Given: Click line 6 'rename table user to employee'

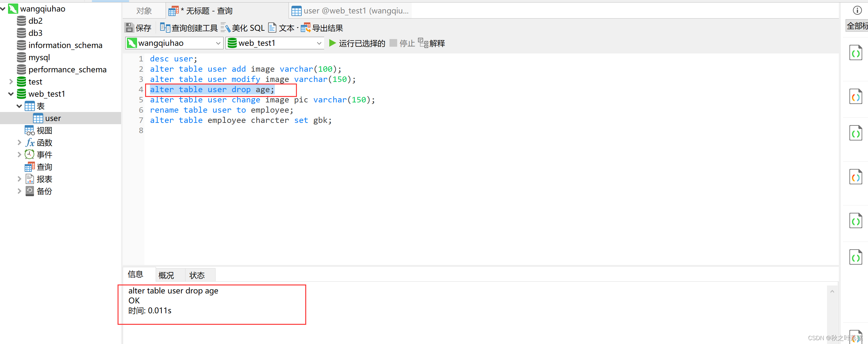Looking at the screenshot, I should tap(221, 110).
